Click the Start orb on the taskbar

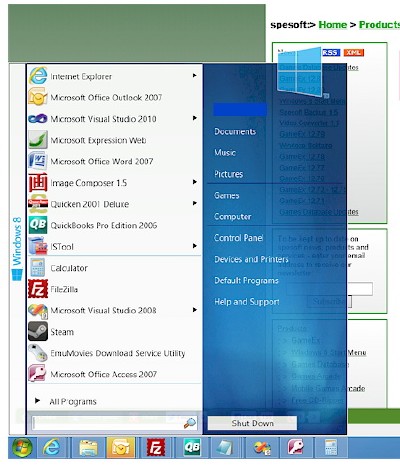click(x=22, y=447)
